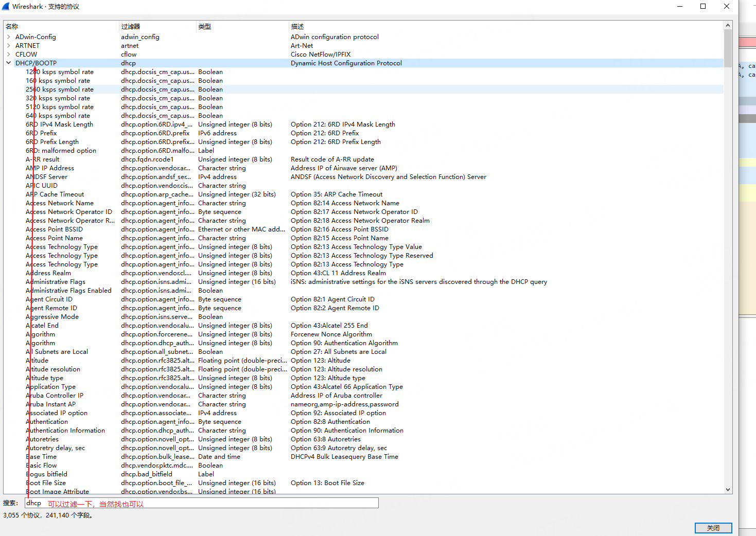The height and width of the screenshot is (536, 756).
Task: Collapse the DHCP/BOOTP protocol tree
Action: point(9,63)
